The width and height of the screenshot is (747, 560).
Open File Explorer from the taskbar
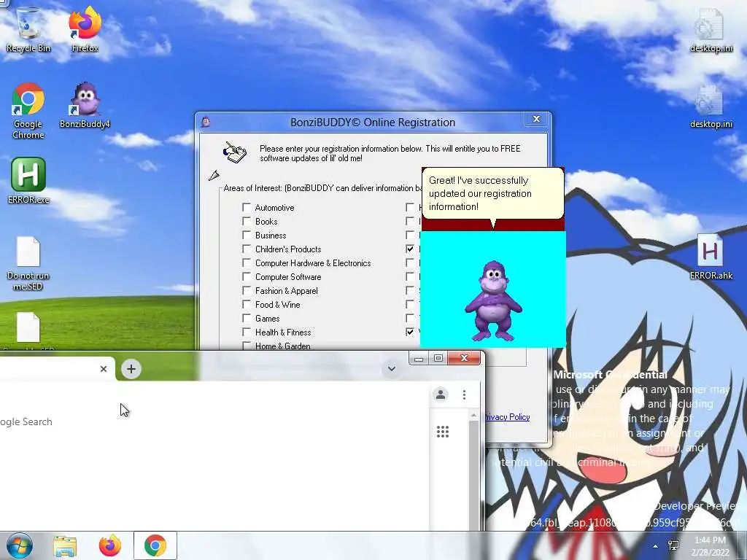65,545
